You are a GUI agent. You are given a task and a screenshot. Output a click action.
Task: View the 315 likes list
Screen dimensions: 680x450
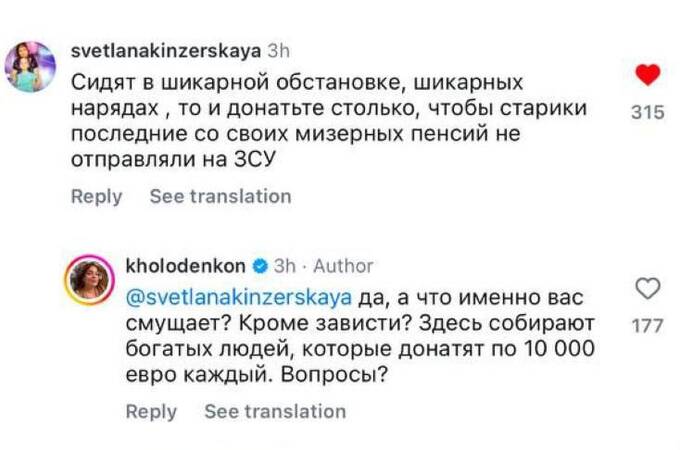point(648,114)
